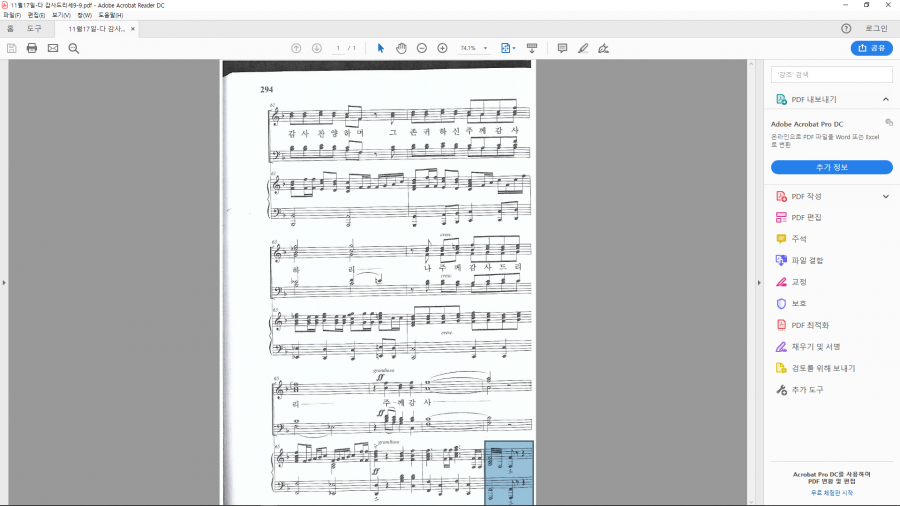Collapse the PDF 내보내기 section

886,99
